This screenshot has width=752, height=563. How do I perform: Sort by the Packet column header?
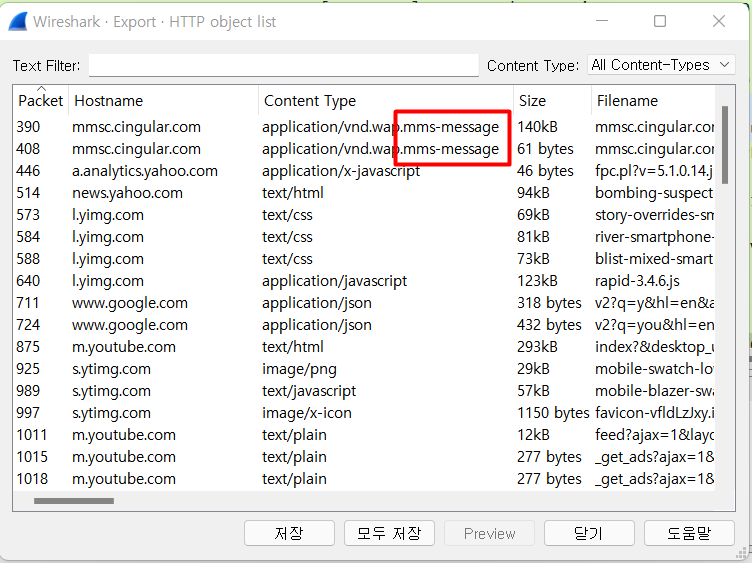[41, 100]
